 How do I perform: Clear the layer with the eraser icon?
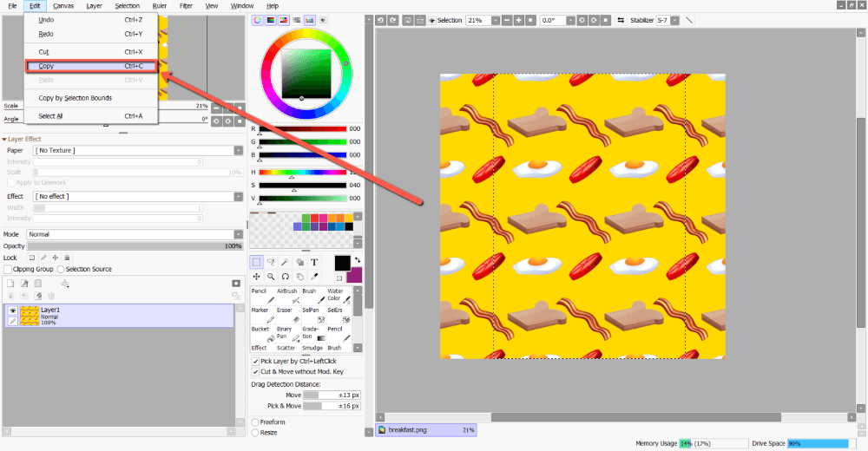coord(37,296)
